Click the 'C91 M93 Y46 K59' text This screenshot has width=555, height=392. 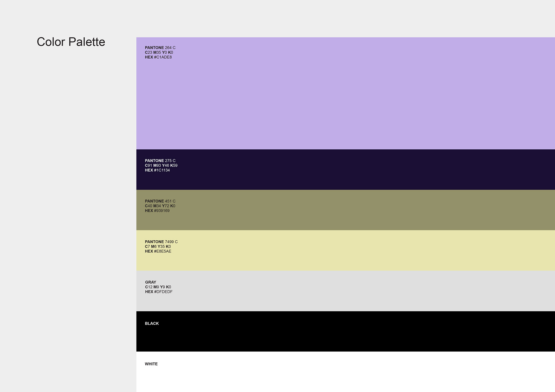tap(161, 166)
